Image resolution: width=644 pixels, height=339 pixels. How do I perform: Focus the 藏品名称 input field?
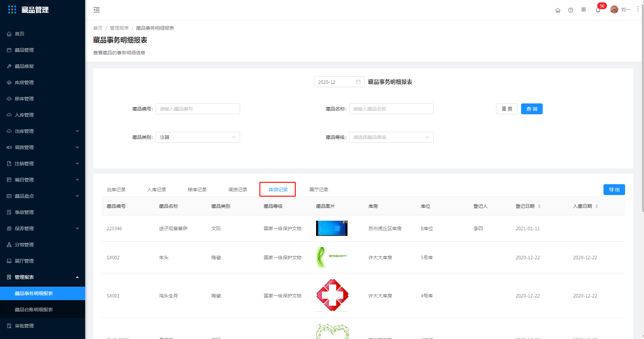click(x=391, y=109)
